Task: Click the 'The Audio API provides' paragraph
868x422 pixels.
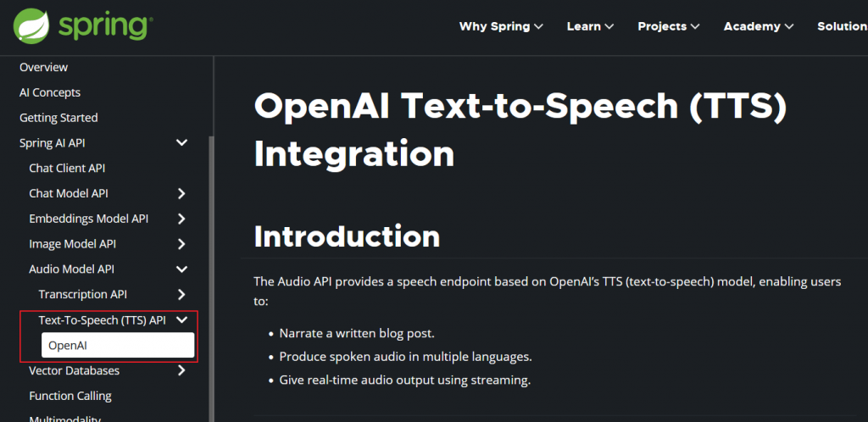Action: pos(548,292)
